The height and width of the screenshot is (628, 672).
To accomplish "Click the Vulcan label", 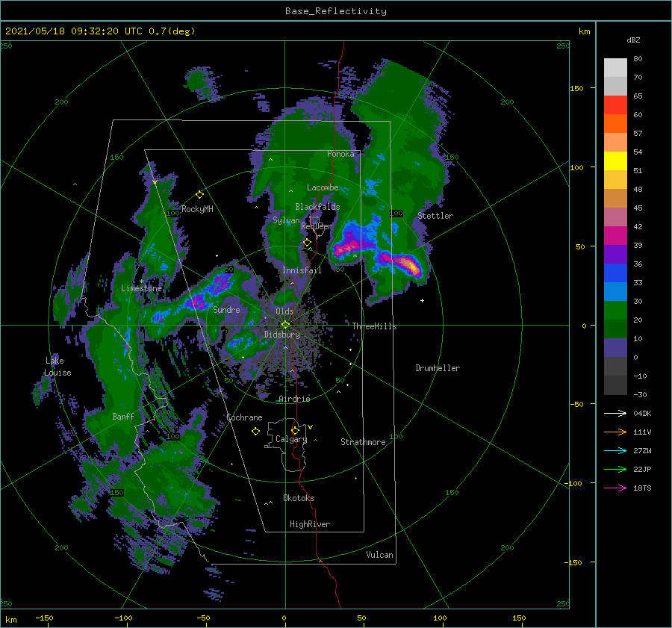I will coord(379,555).
